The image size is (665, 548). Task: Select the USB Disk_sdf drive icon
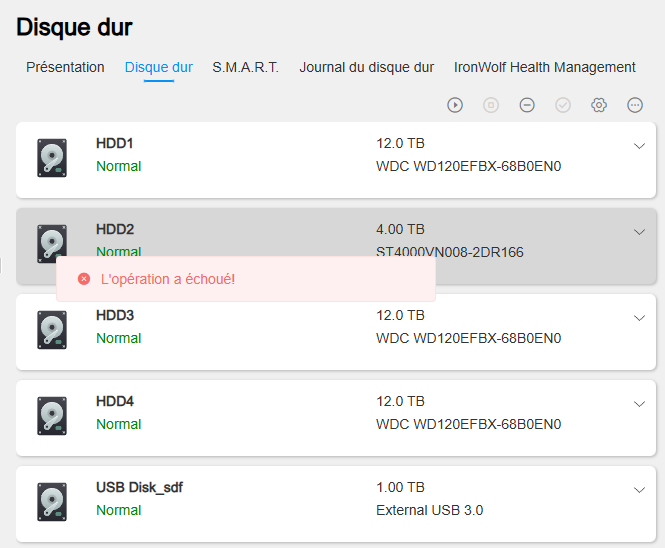(52, 502)
